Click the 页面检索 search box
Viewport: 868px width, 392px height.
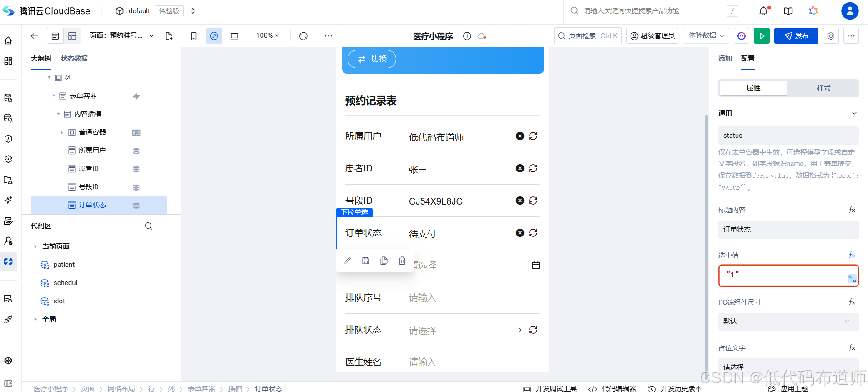pos(588,36)
